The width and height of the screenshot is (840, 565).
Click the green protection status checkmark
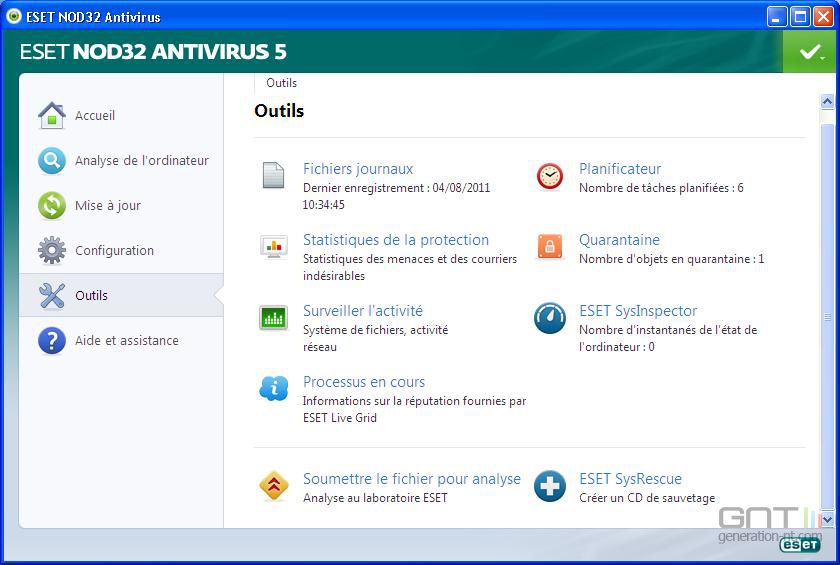[x=811, y=51]
